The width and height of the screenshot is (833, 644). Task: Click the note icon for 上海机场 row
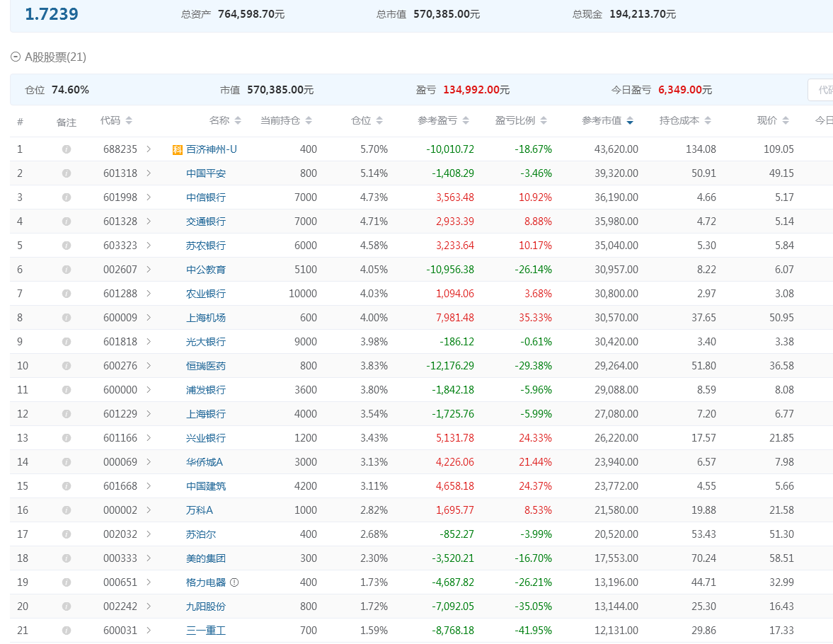(67, 318)
